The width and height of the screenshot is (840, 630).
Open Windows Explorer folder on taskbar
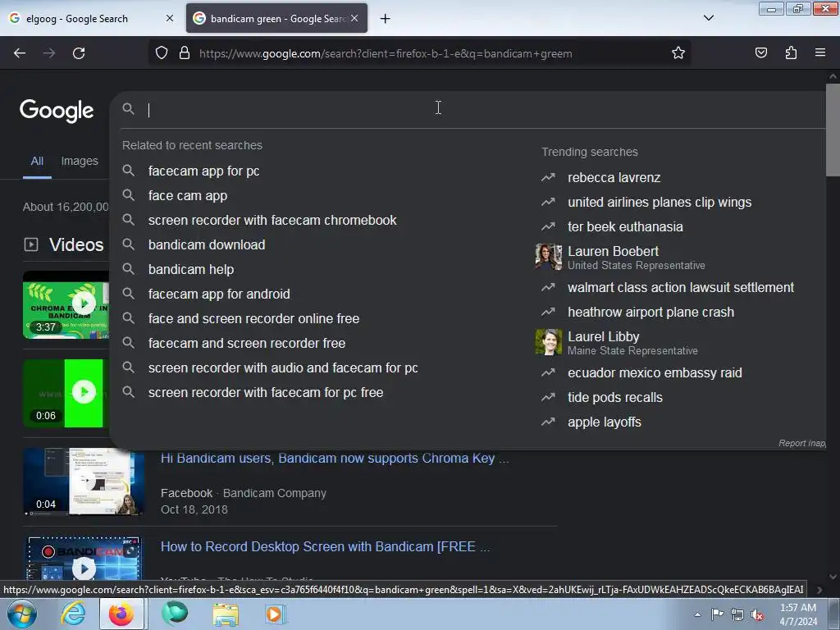[226, 614]
